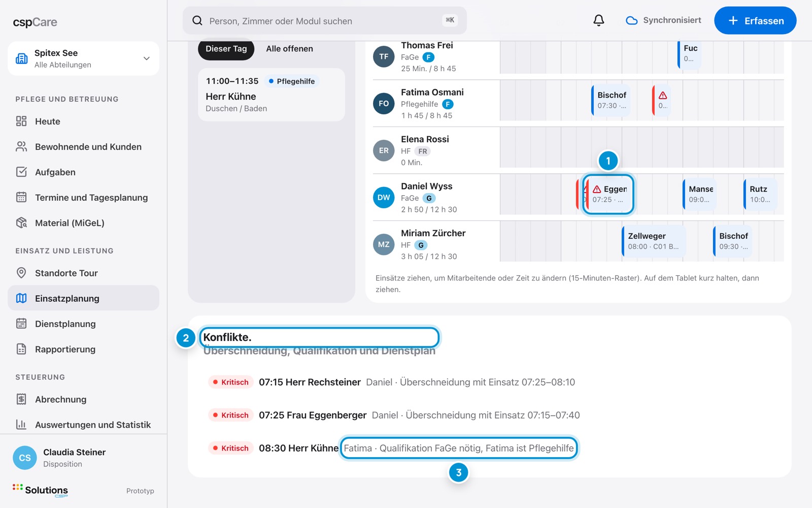
Task: Click the Daniel Wyss DW avatar
Action: pyautogui.click(x=384, y=198)
